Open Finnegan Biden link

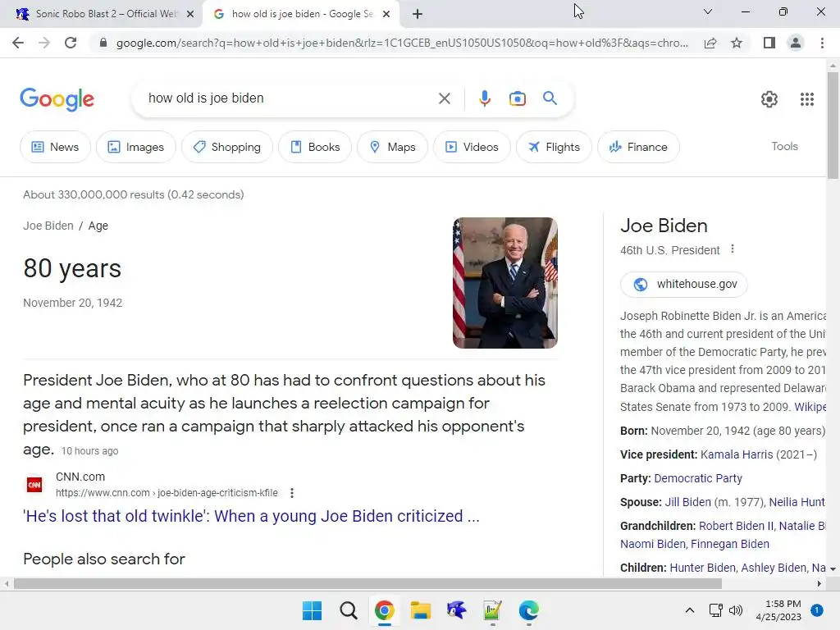[x=729, y=544]
